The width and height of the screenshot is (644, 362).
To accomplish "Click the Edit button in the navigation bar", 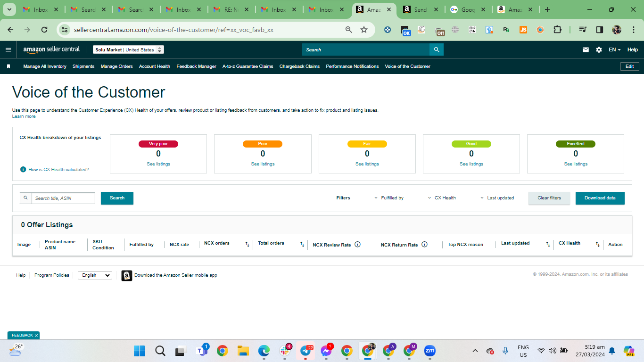I will 630,66.
